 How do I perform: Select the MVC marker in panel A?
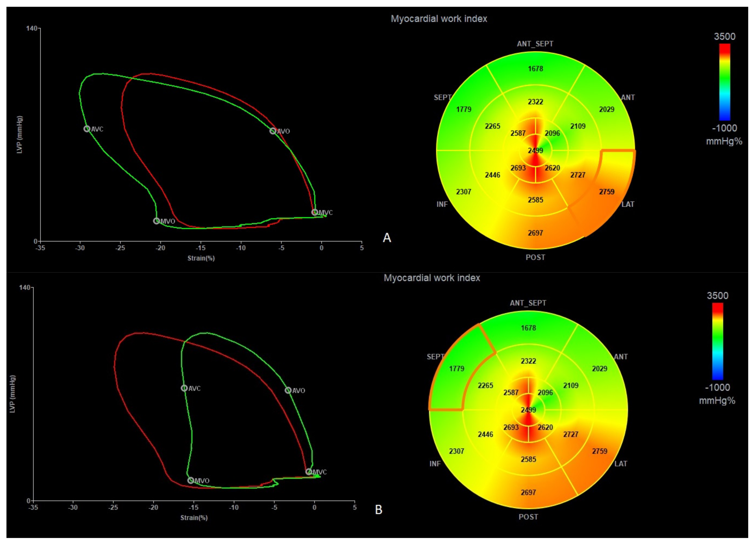click(x=314, y=212)
